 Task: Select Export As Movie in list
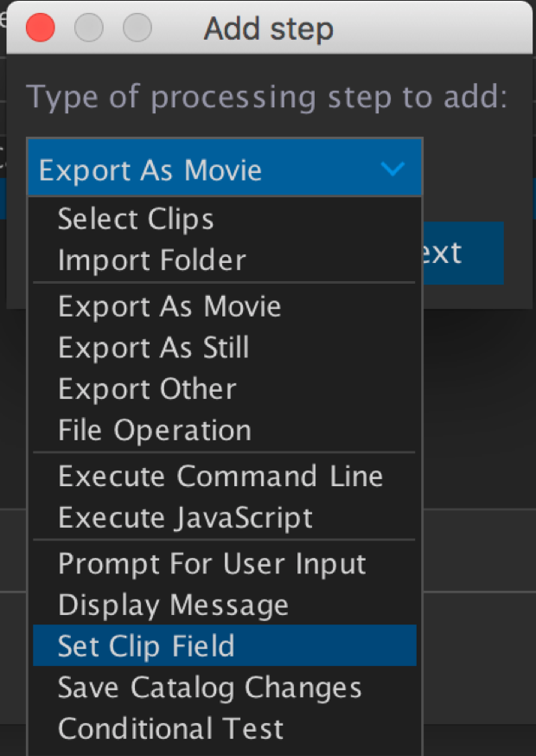tap(169, 306)
